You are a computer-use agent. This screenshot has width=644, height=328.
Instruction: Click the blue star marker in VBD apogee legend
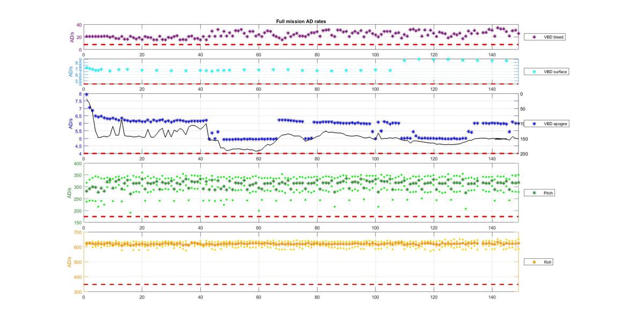coord(534,123)
